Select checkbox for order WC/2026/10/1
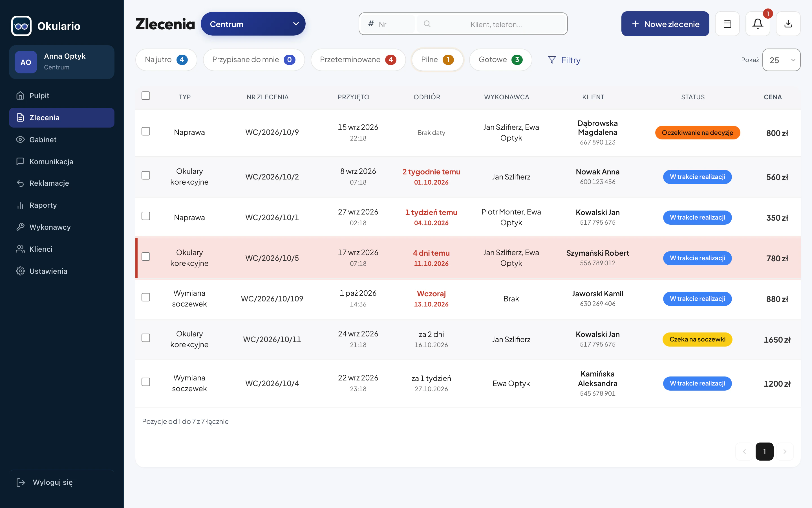This screenshot has width=812, height=508. [145, 216]
